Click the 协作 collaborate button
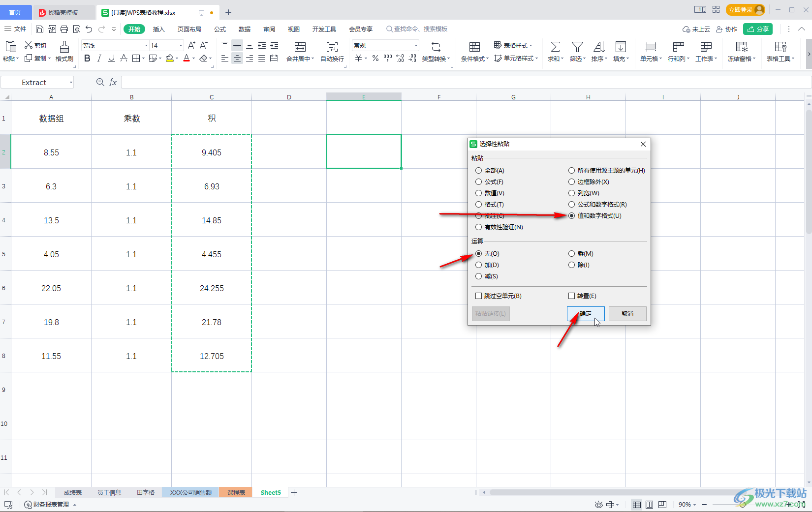812x512 pixels. tap(726, 29)
